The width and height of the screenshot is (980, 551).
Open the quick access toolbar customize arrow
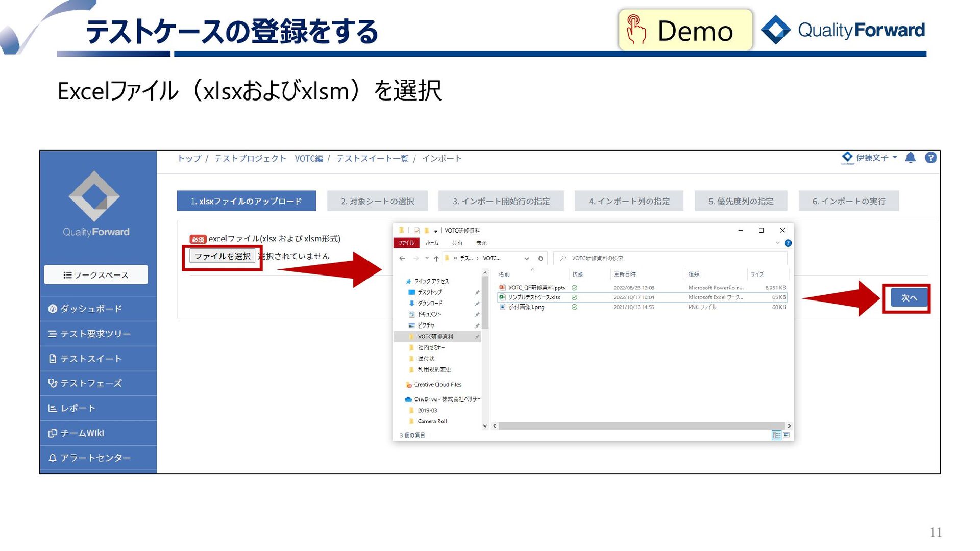pyautogui.click(x=435, y=231)
